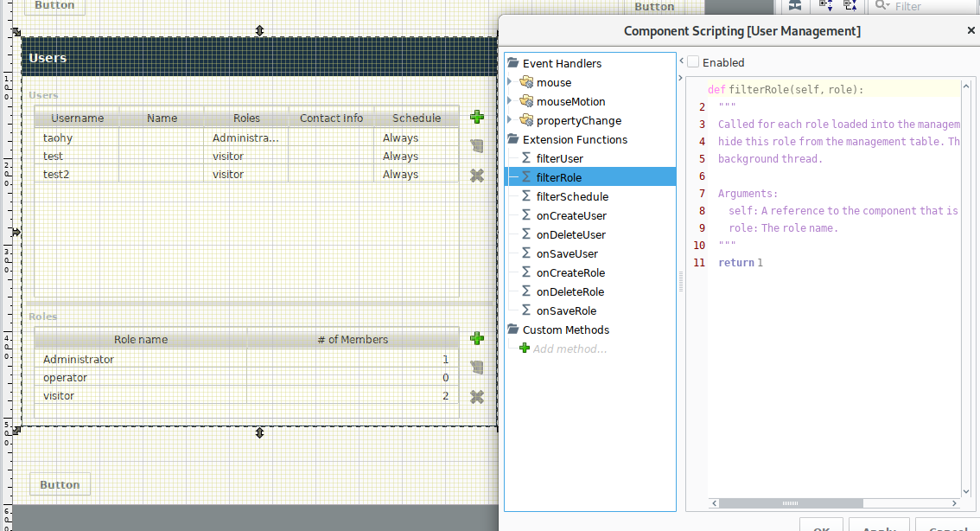The image size is (980, 531).
Task: Click the edit role icon
Action: (x=476, y=368)
